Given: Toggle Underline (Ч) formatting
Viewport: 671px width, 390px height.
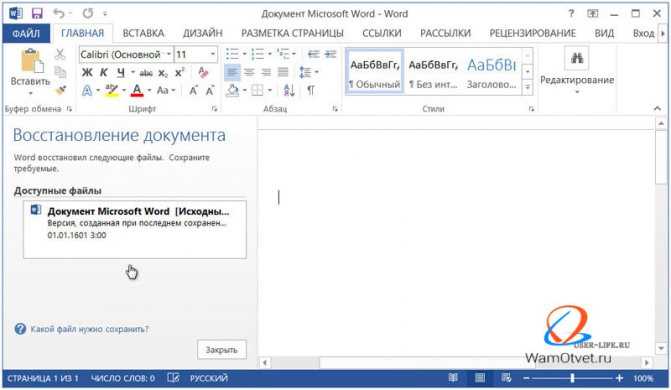Looking at the screenshot, I should tap(121, 72).
